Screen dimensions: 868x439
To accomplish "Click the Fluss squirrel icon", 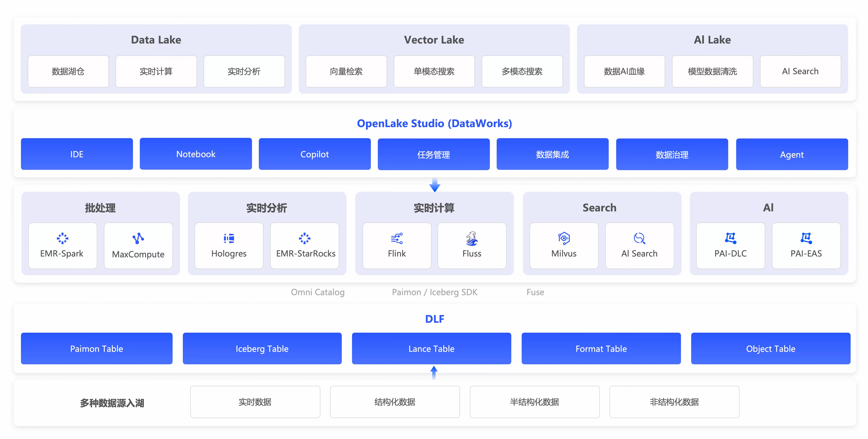I will pyautogui.click(x=472, y=238).
